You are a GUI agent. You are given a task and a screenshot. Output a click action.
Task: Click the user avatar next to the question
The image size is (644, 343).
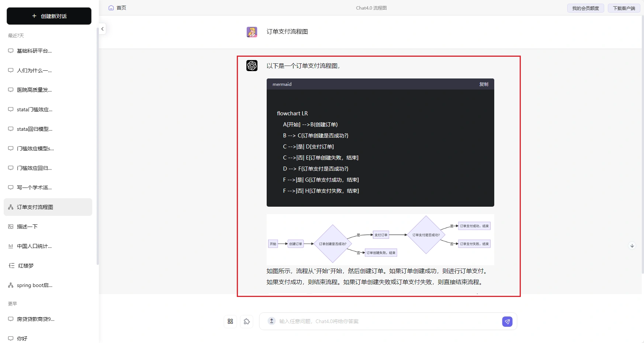click(252, 32)
